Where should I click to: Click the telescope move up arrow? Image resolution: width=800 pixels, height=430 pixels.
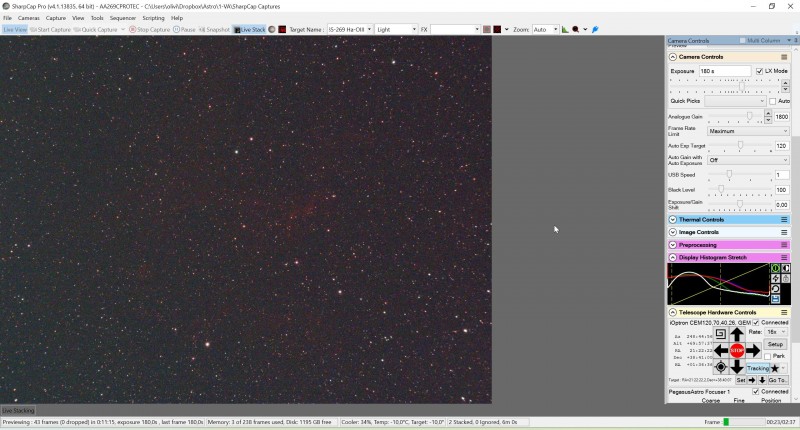(737, 334)
